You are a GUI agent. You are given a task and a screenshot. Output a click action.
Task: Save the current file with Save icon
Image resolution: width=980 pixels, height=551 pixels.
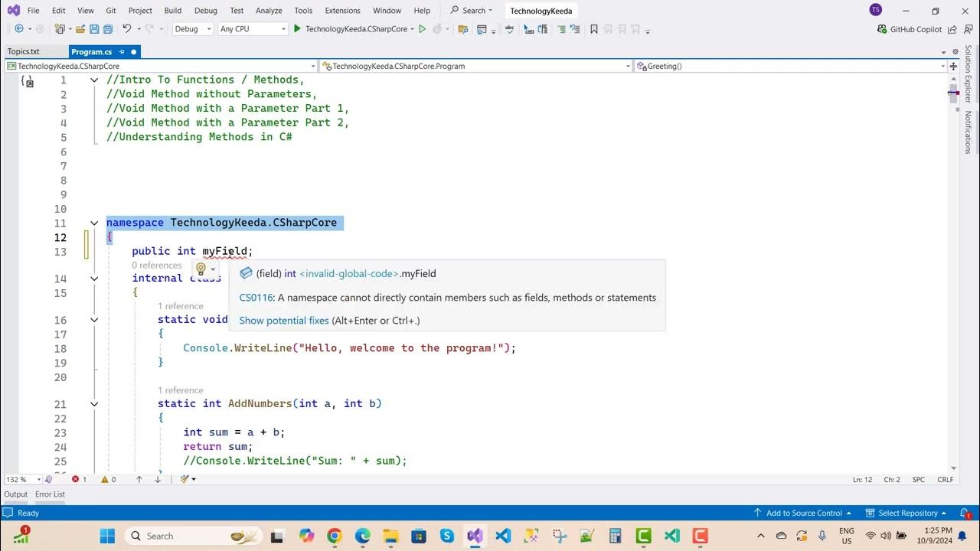tap(94, 29)
